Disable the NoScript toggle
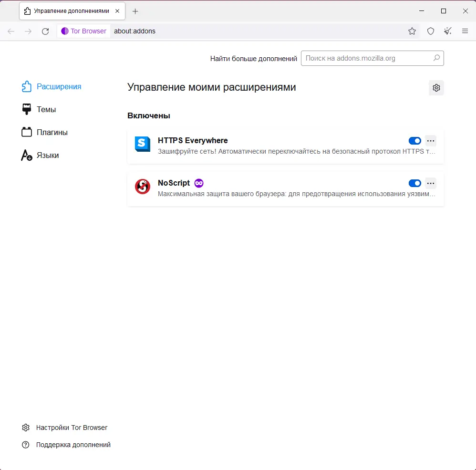Viewport: 476px width, 470px height. (414, 183)
